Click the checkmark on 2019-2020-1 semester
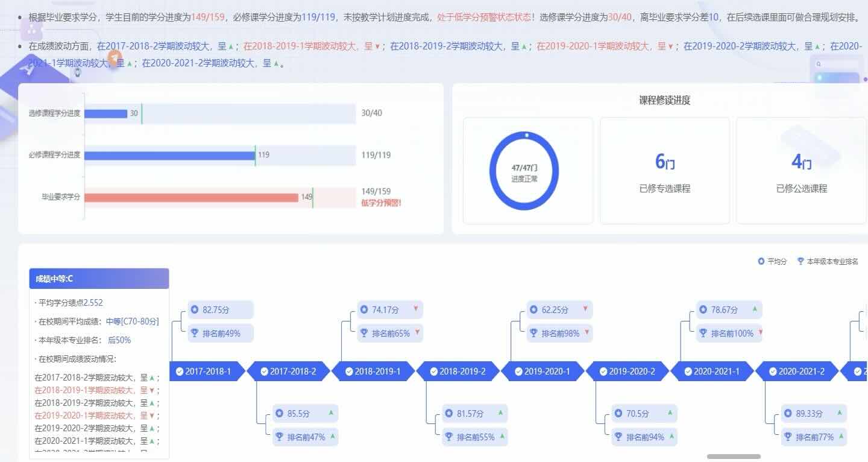This screenshot has width=868, height=462. pos(518,372)
